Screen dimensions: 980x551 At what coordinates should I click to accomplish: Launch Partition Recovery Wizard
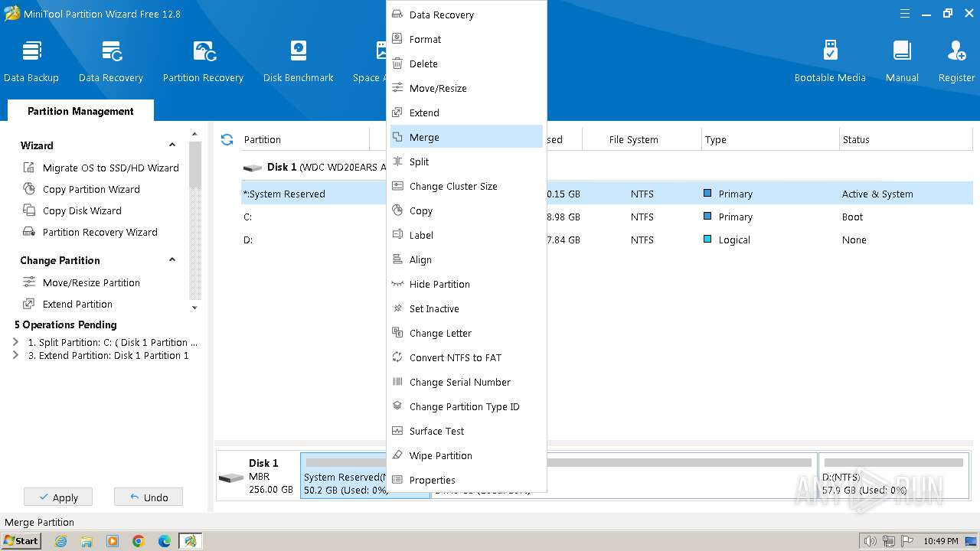pos(90,232)
